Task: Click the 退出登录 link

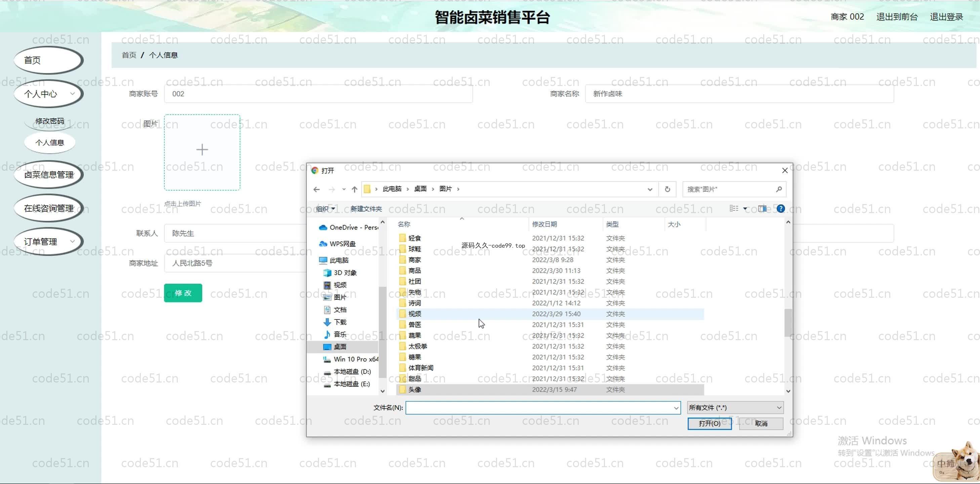Action: 946,17
